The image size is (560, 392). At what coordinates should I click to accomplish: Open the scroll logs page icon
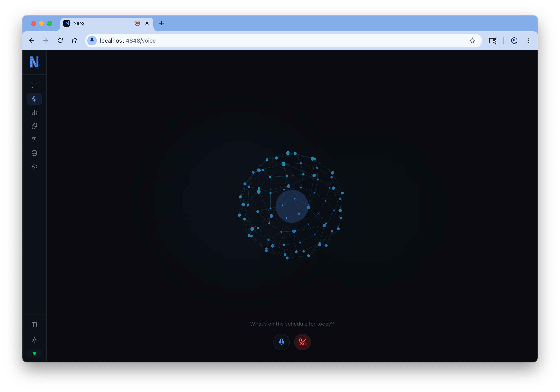[x=34, y=139]
